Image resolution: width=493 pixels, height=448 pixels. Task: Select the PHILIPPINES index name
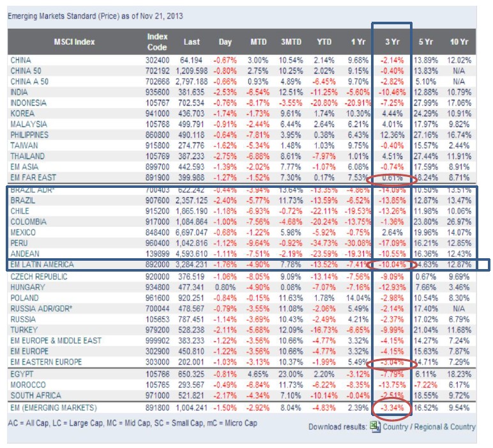29,135
